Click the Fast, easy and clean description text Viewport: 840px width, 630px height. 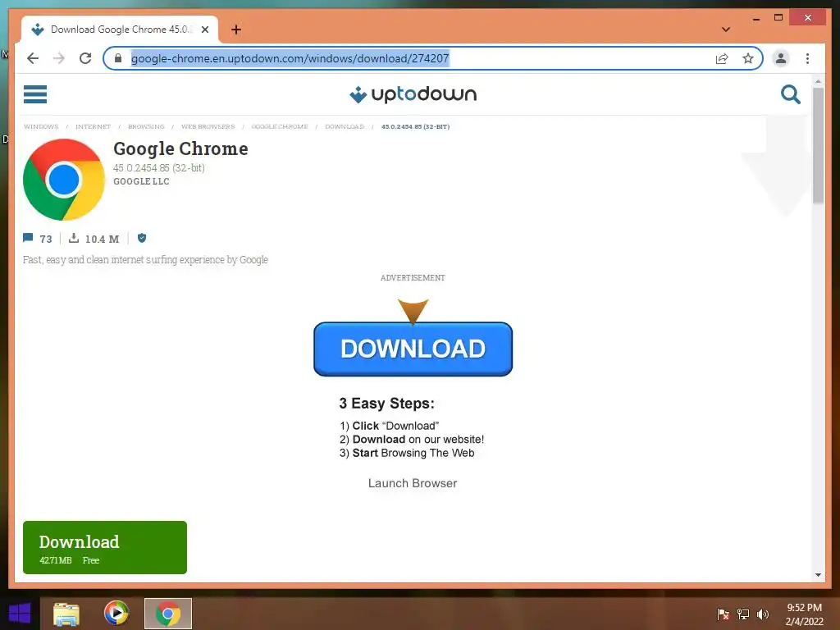coord(145,260)
